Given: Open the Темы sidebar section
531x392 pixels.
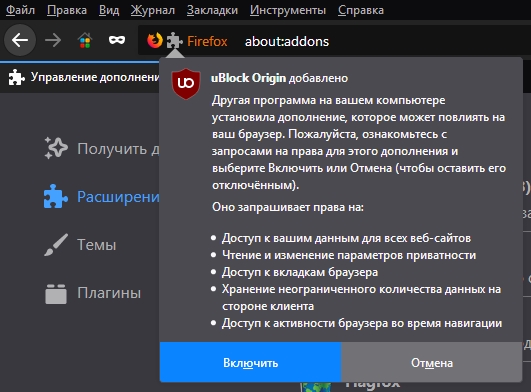Looking at the screenshot, I should point(80,244).
